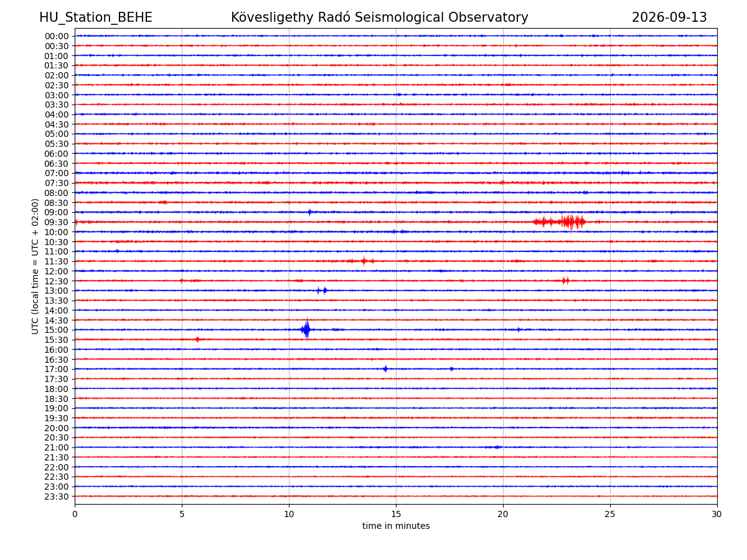Click the "time in minutes" axis label
This screenshot has width=747, height=560.
click(x=396, y=526)
